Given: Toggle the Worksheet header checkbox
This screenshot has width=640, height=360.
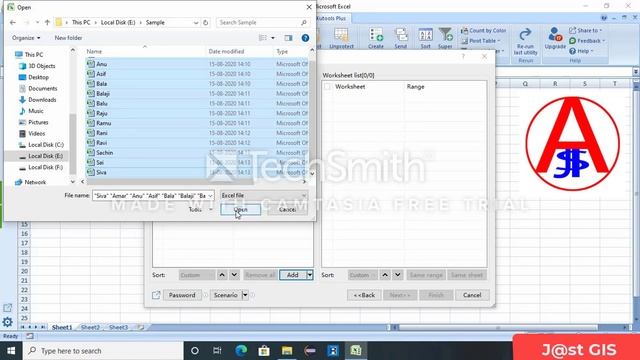Looking at the screenshot, I should tap(327, 87).
